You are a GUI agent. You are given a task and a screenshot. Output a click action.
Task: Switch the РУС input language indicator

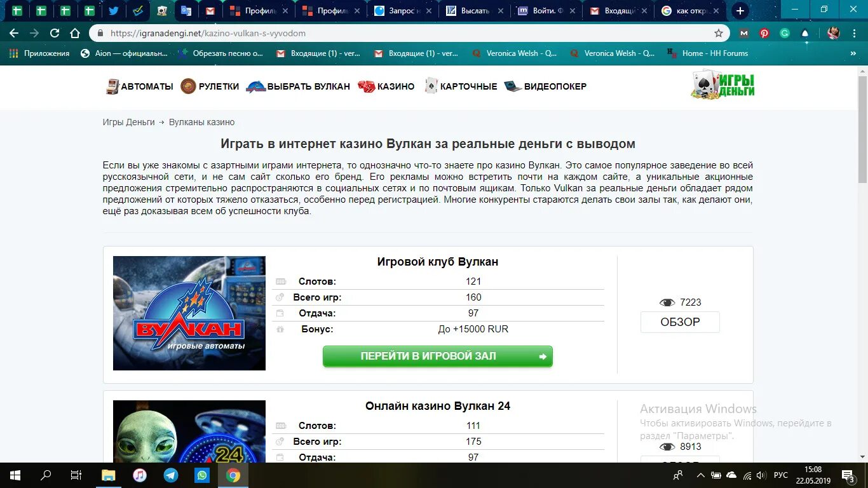(781, 475)
